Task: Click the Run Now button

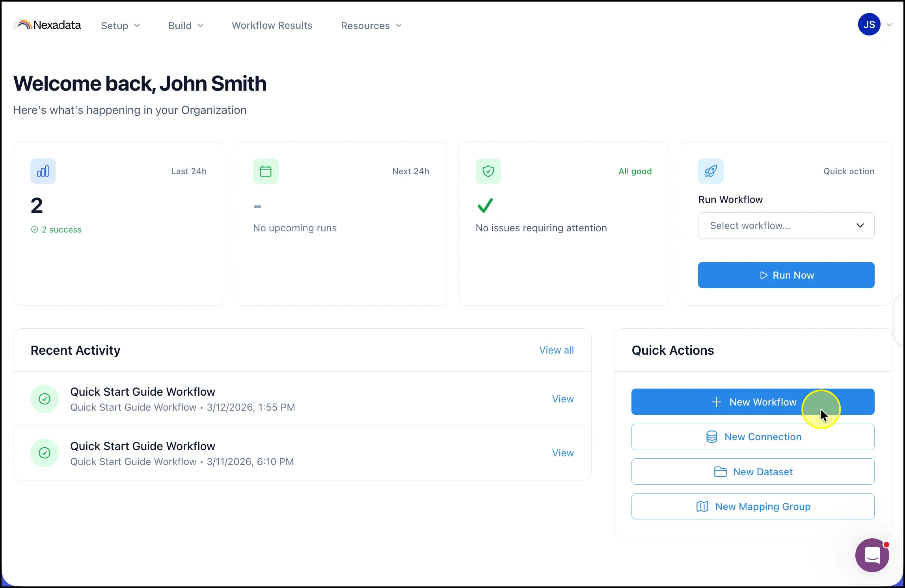Action: pos(786,275)
